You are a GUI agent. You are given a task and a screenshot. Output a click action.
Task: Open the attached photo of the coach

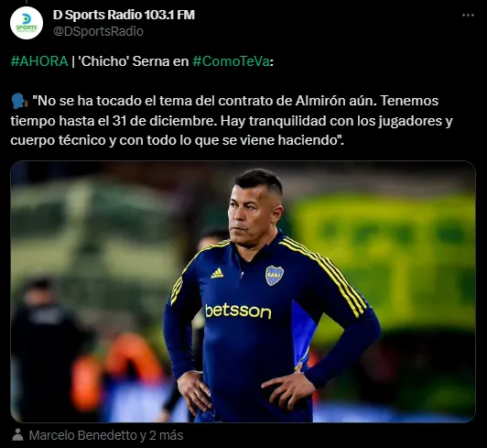pyautogui.click(x=243, y=291)
